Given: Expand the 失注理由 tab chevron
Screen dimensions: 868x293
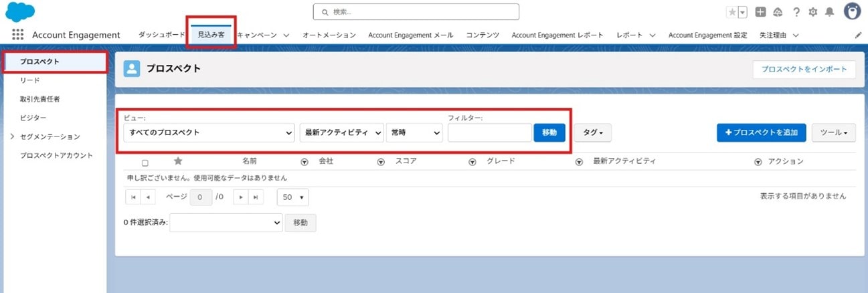Looking at the screenshot, I should click(x=796, y=35).
